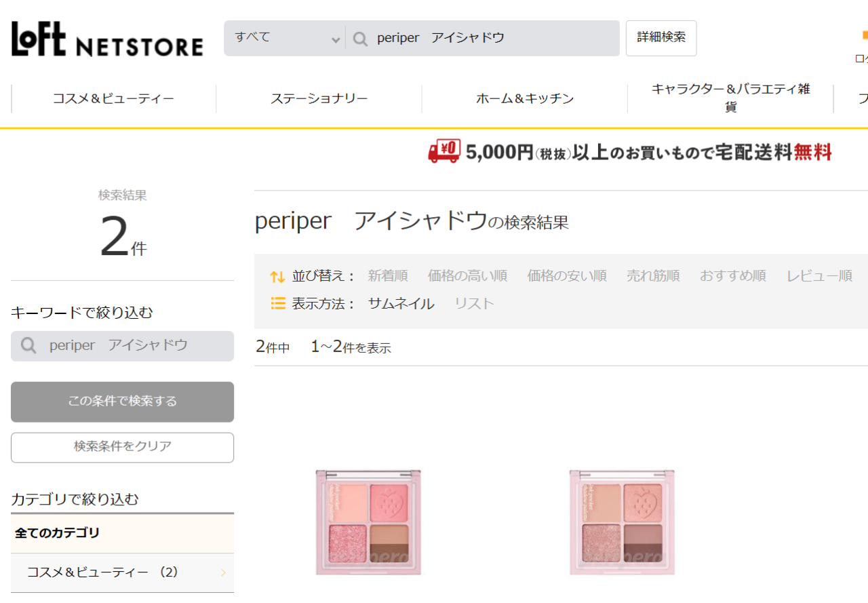Sort results by 価格の高い順
Viewport: 868px width, 603px height.
pyautogui.click(x=467, y=276)
